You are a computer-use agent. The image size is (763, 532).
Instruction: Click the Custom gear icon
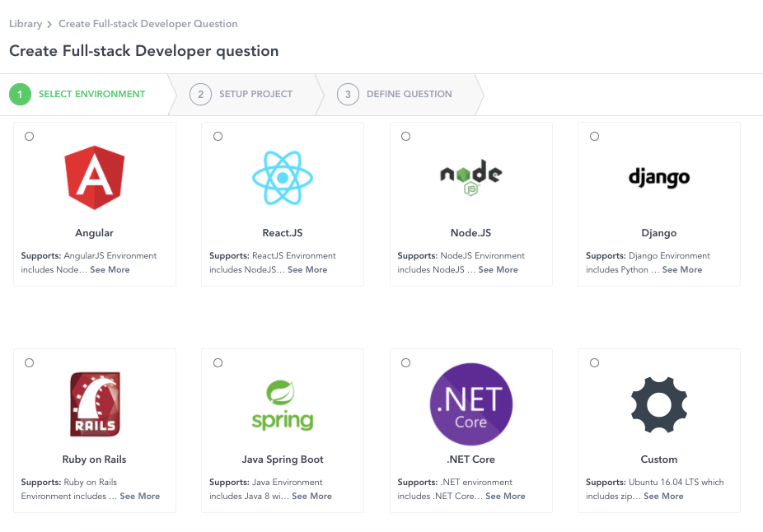659,404
